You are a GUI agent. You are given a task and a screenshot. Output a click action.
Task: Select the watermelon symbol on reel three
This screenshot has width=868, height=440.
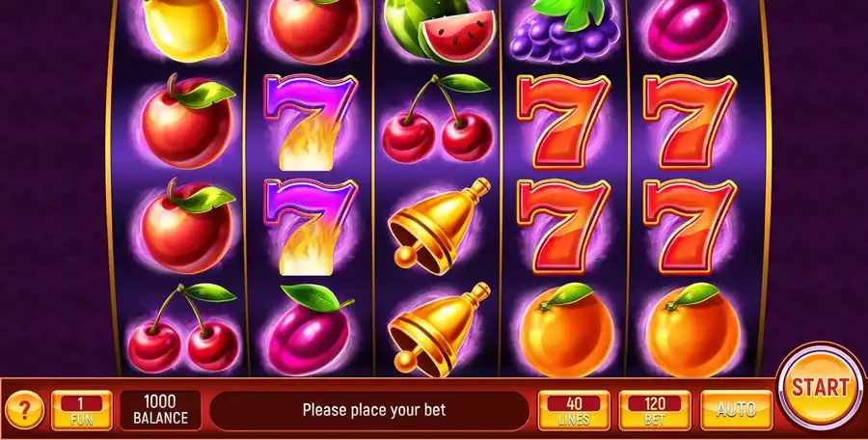[x=439, y=29]
